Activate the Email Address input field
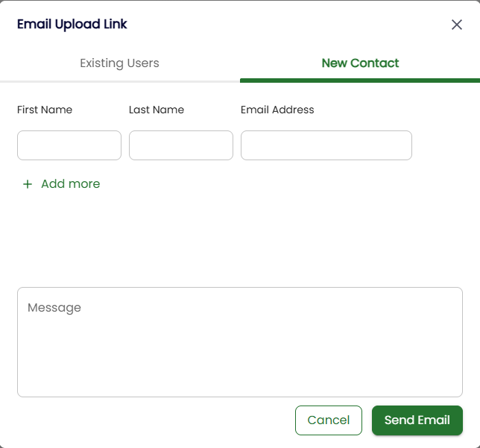The height and width of the screenshot is (448, 480). click(326, 145)
